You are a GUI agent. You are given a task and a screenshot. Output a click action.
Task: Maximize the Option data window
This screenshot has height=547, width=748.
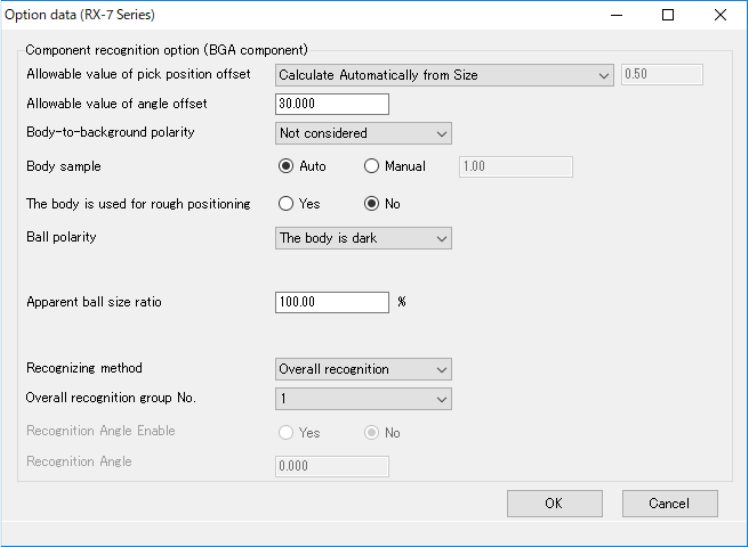pyautogui.click(x=668, y=15)
